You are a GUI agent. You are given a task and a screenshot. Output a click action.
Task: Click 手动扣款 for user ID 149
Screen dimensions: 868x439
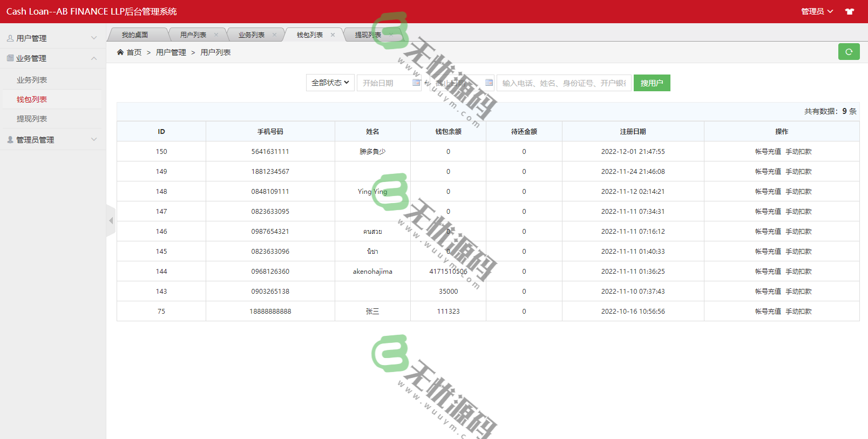[799, 171]
